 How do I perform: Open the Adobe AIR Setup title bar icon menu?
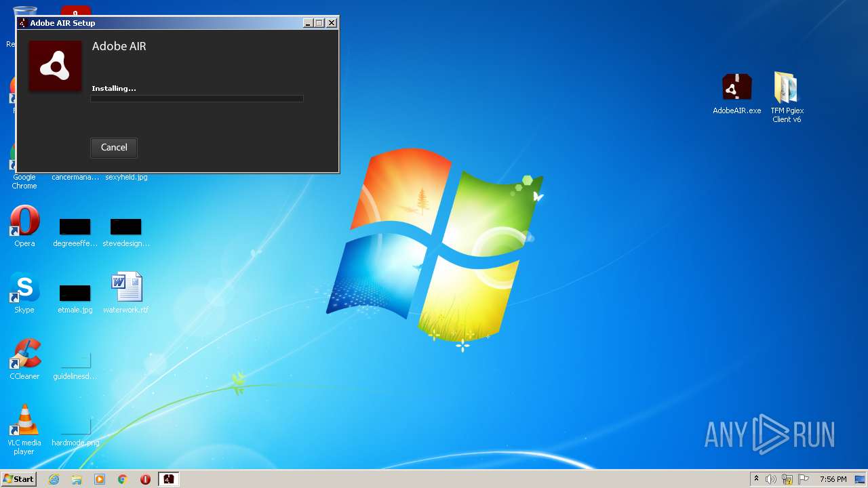(x=23, y=23)
